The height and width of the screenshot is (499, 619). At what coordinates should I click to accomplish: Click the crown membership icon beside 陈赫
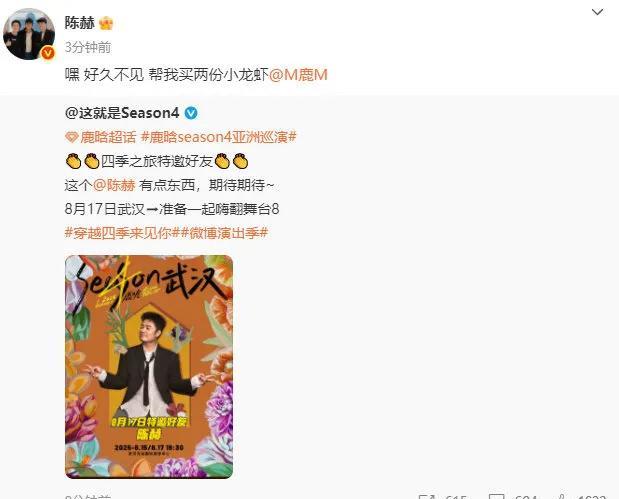click(x=106, y=24)
